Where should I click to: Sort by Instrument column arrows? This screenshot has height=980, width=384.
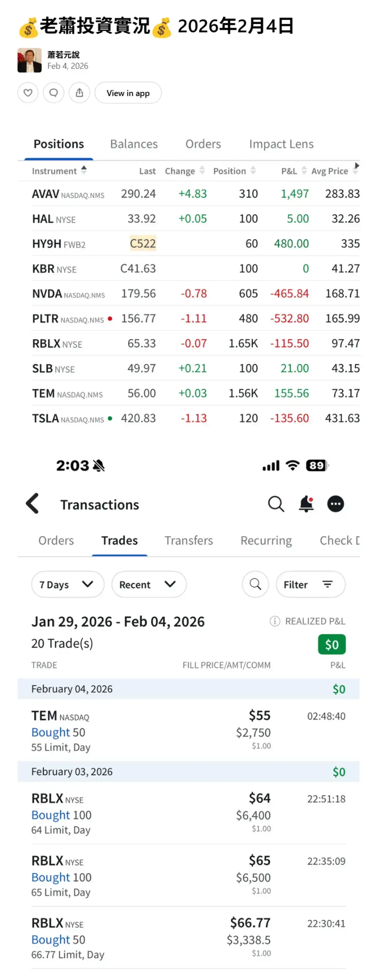[x=84, y=170]
